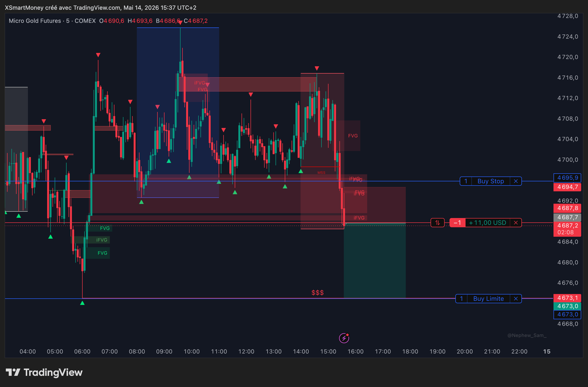Image resolution: width=588 pixels, height=387 pixels.
Task: Click the 16:00 time axis label
Action: 355,352
